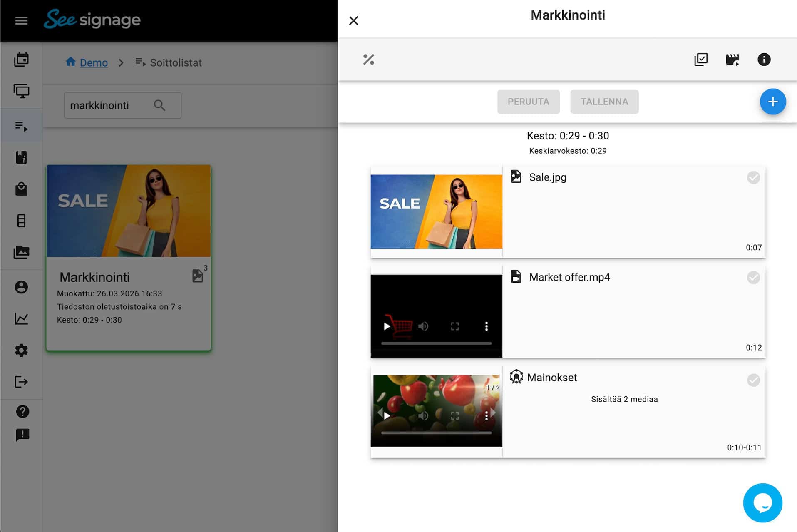Click the TALLENNA button
Screen dimensions: 797x532
pyautogui.click(x=604, y=102)
